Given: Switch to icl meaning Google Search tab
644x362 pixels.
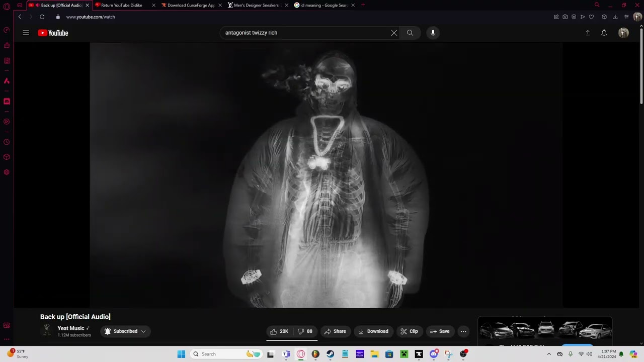Looking at the screenshot, I should click(324, 5).
